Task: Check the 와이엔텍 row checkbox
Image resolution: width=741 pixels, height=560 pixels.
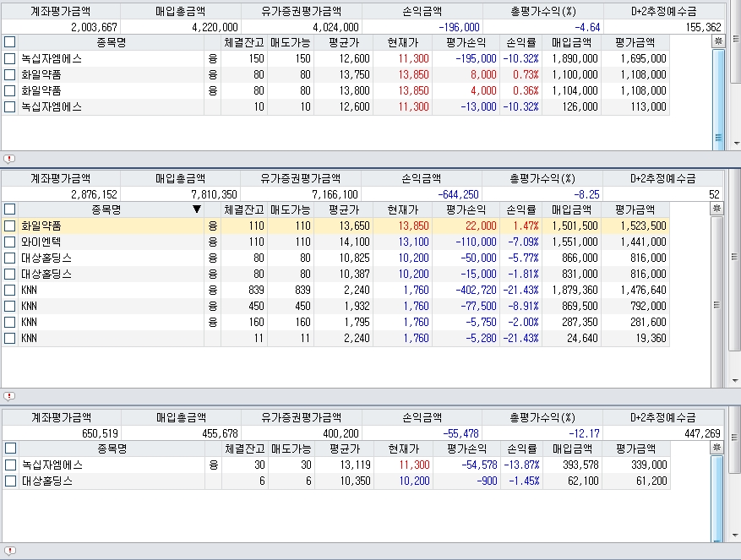Action: tap(10, 242)
